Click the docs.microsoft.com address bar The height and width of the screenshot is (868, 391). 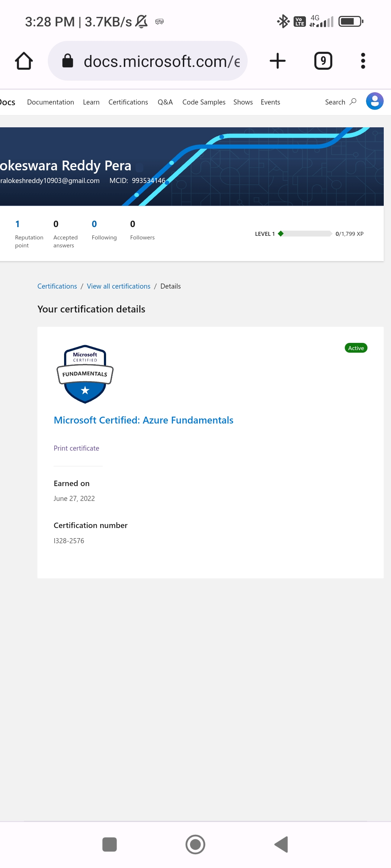148,61
